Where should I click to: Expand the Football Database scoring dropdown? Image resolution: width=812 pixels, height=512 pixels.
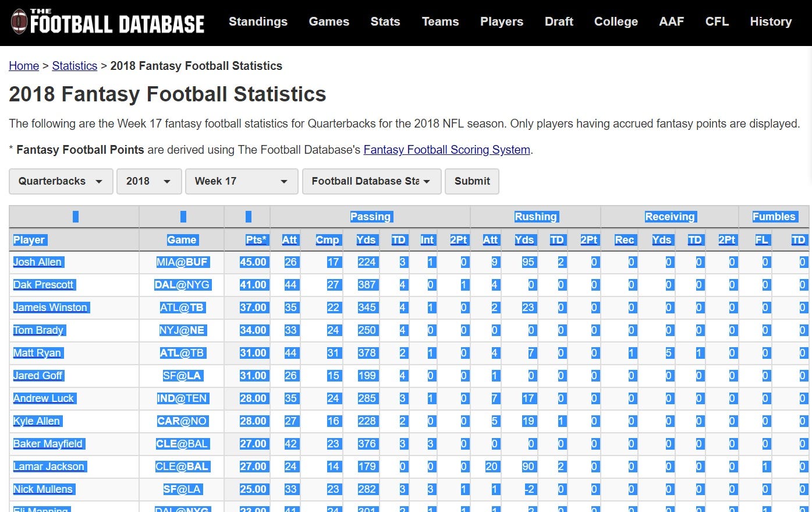[x=371, y=181]
